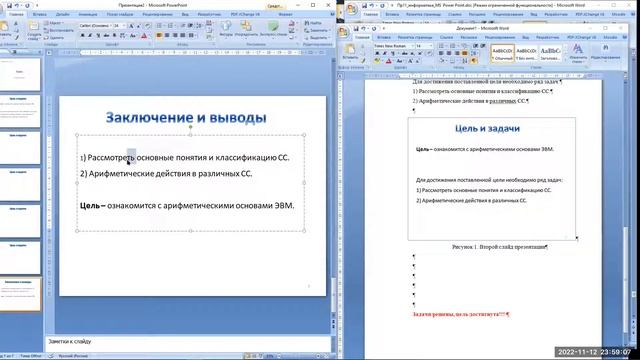Change font color in Word
Image resolution: width=640 pixels, height=360 pixels.
(389, 61)
